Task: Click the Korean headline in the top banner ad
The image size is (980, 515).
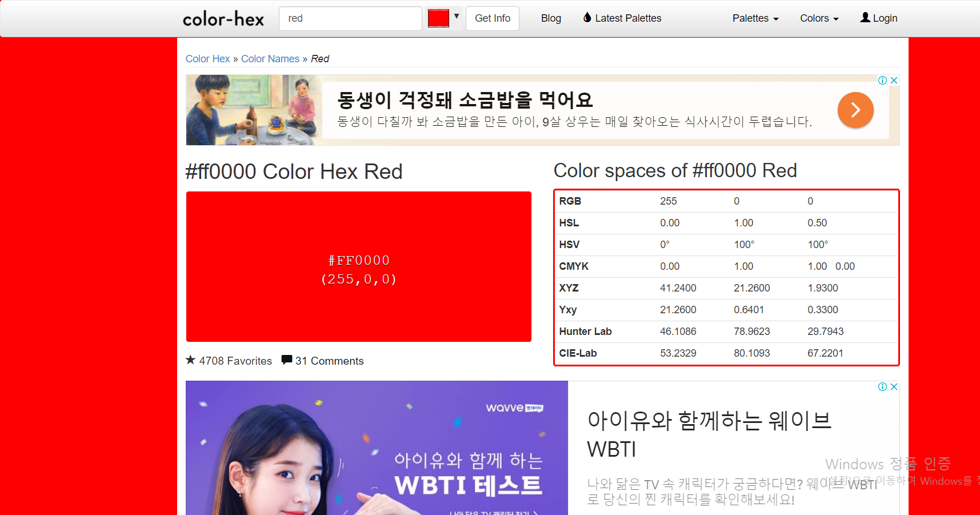Action: click(x=465, y=99)
